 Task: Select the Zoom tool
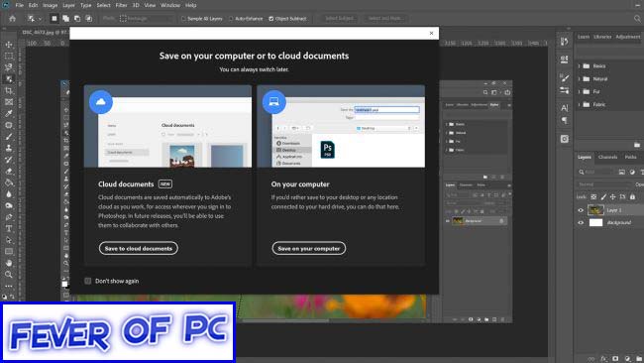9,274
